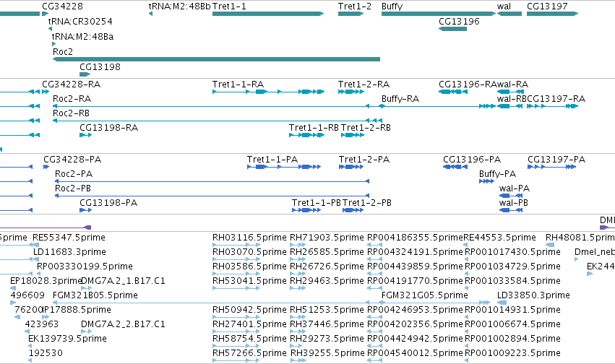Select EK139739.5prime EST label
Viewport: 615px width, 364px height.
coord(67,339)
